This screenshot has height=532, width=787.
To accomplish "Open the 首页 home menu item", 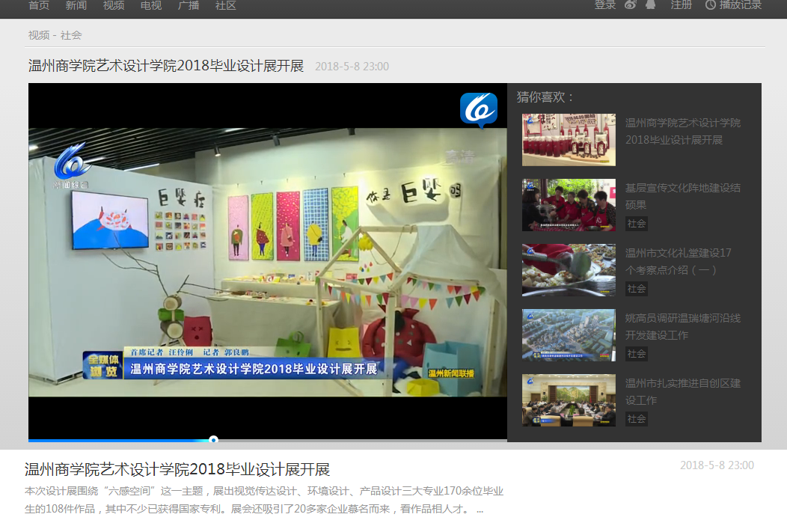I will (39, 5).
